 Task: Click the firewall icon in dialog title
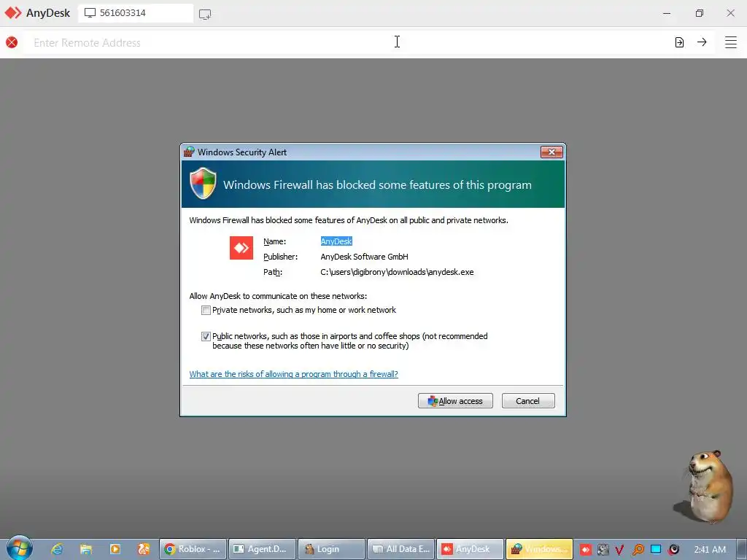[189, 152]
